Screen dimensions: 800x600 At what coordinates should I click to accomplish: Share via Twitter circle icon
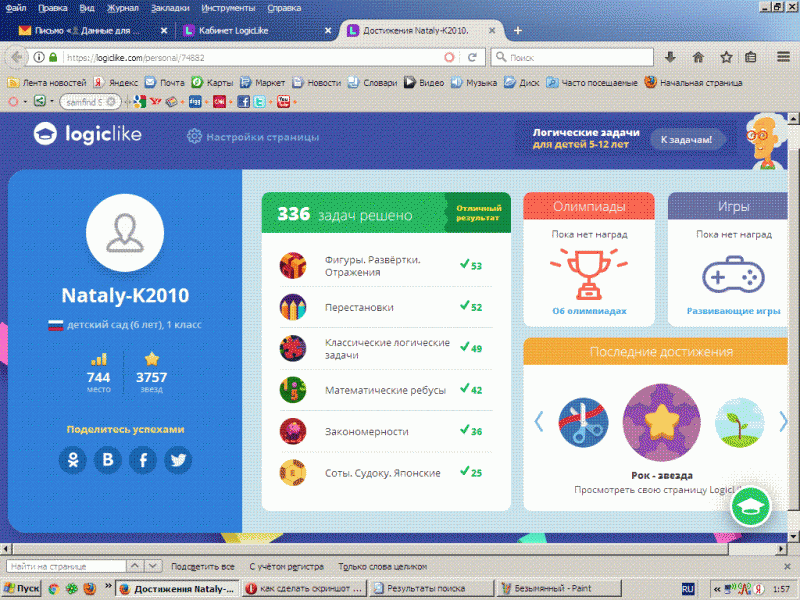point(178,460)
